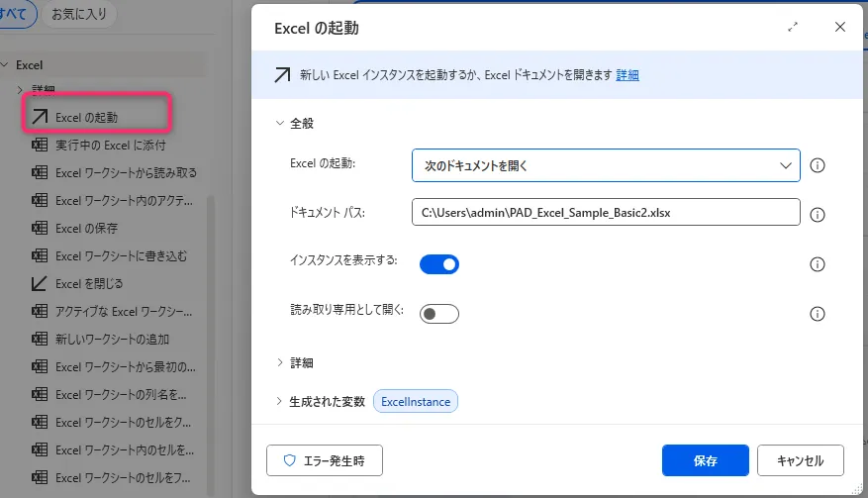Click the Excel の保存 action icon
Viewport: 868px width, 498px height.
[41, 228]
